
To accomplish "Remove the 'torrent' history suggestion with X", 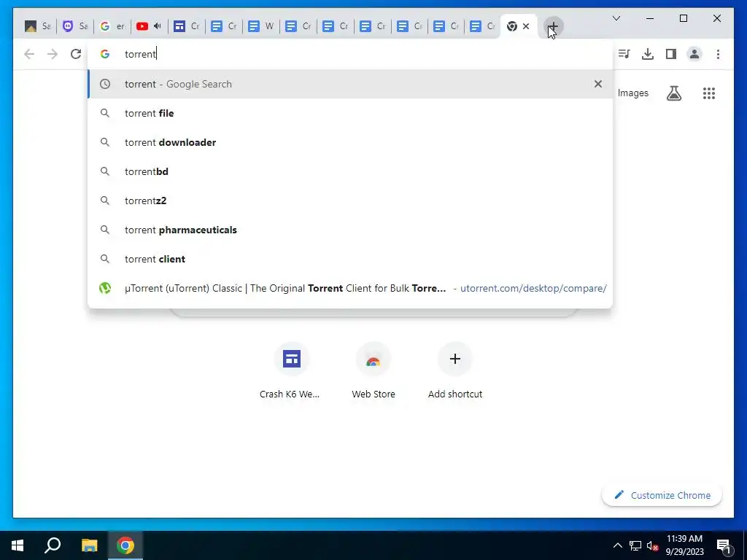I will (598, 84).
